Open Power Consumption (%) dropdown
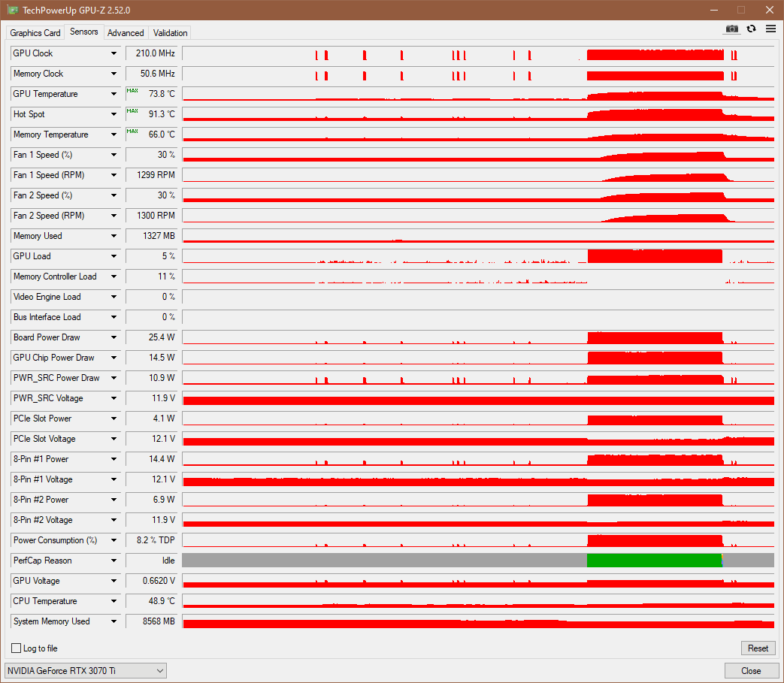The width and height of the screenshot is (784, 683). coord(114,540)
